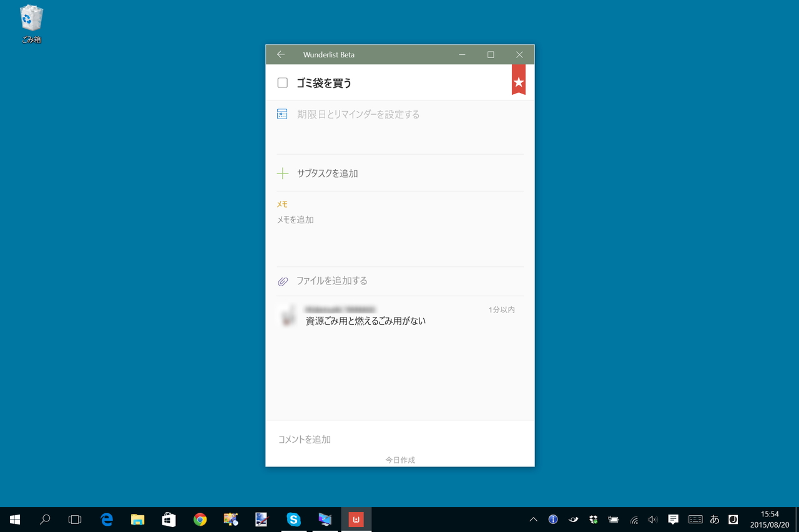Open taskbar search magnifier
This screenshot has width=799, height=532.
(45, 520)
